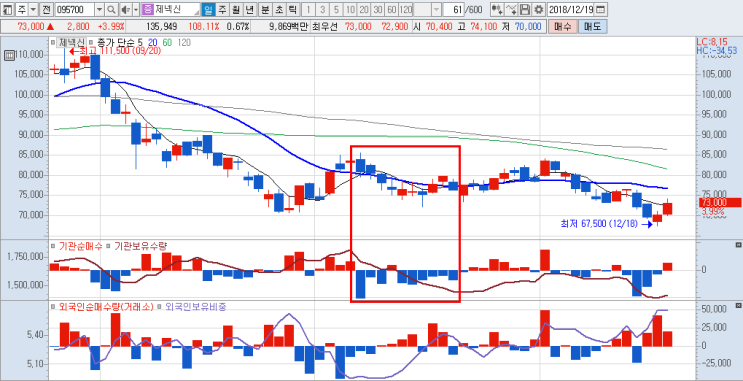Choose the 1 interval button
This screenshot has width=743, height=381.
pyautogui.click(x=308, y=9)
